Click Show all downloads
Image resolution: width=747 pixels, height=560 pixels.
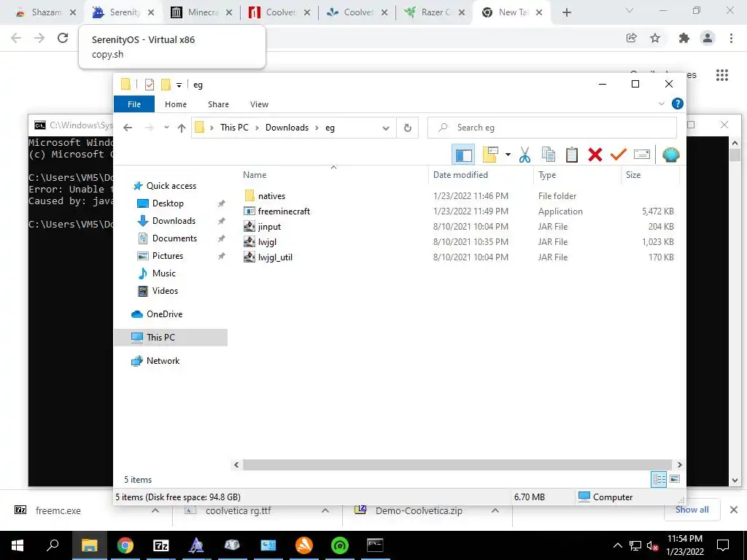tap(692, 510)
